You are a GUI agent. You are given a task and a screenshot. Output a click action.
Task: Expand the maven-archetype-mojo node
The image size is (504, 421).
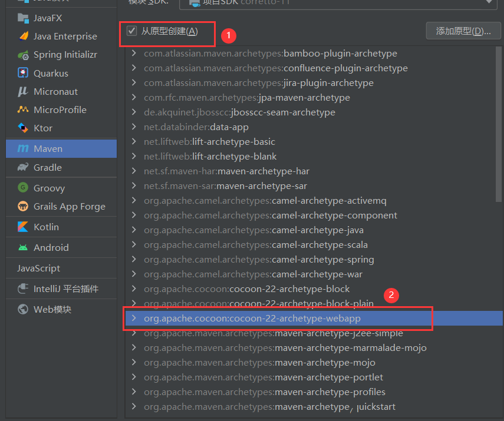[134, 363]
